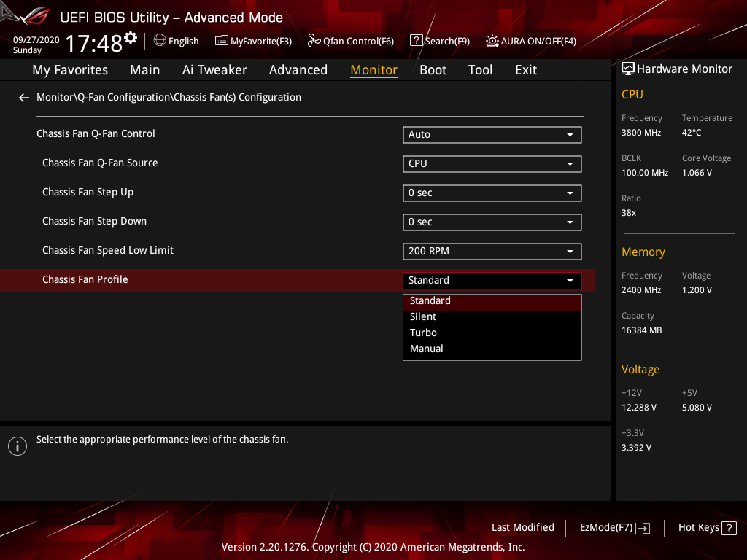Click the info icon beside the help text

18,446
